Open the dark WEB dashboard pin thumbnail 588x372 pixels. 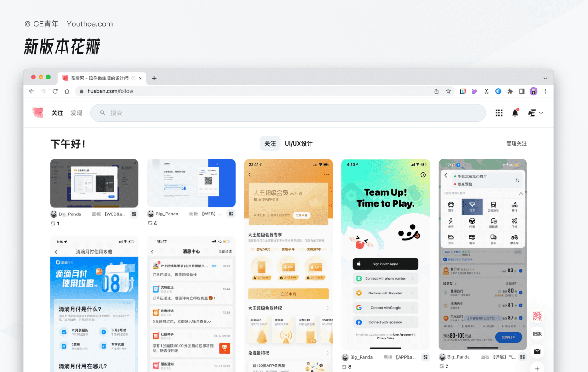pyautogui.click(x=94, y=183)
